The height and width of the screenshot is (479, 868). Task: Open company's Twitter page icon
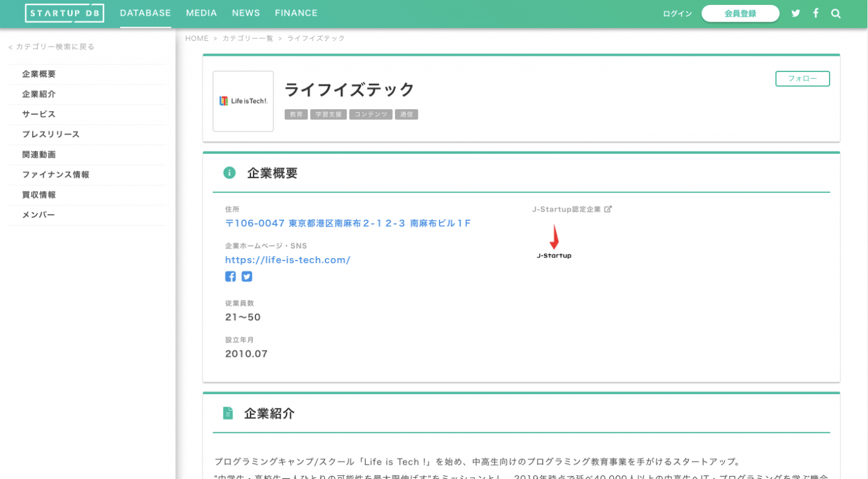(x=247, y=277)
